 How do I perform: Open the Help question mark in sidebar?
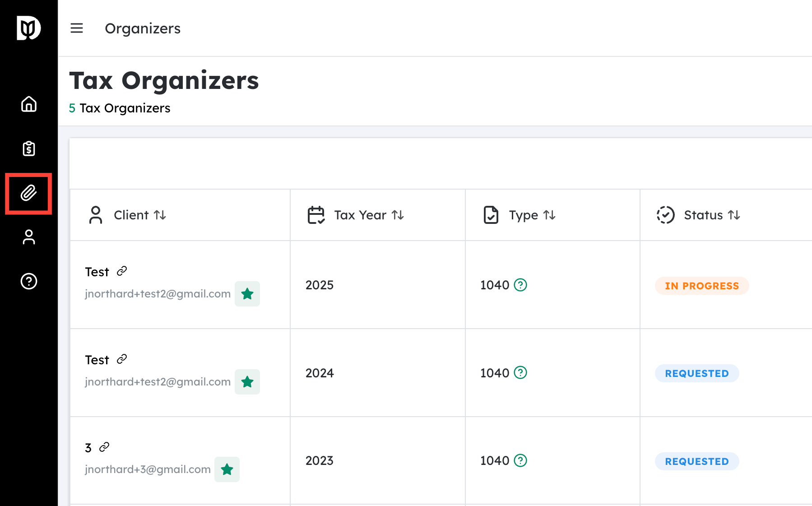29,281
